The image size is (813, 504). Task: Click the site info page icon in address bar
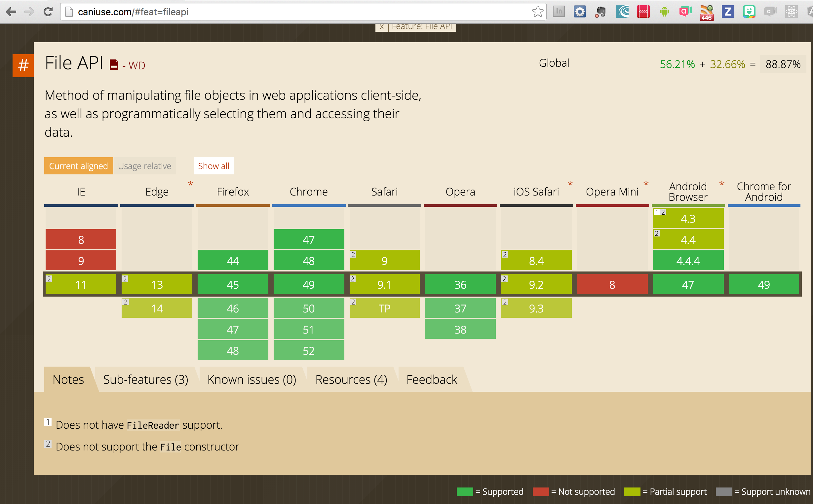click(69, 12)
